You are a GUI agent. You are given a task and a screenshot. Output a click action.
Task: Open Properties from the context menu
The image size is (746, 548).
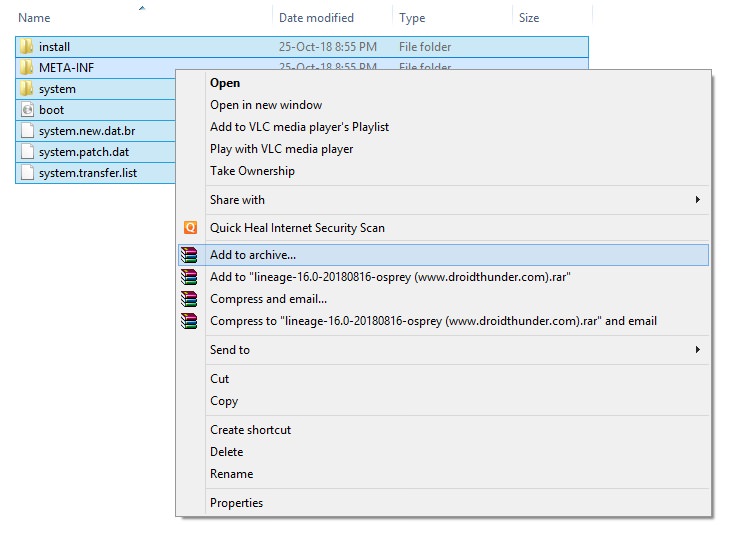(236, 503)
